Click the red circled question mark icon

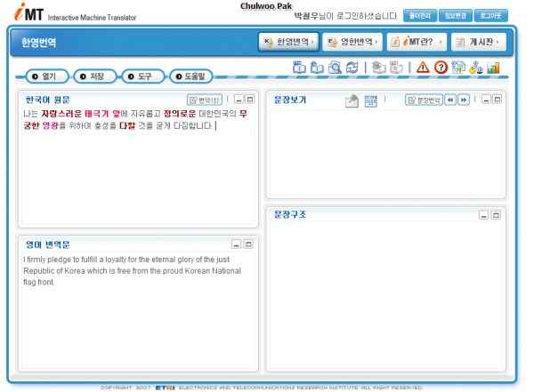click(x=441, y=67)
